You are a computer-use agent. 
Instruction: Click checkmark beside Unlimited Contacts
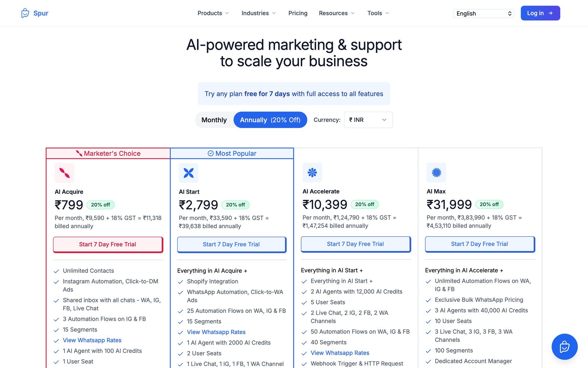56,271
